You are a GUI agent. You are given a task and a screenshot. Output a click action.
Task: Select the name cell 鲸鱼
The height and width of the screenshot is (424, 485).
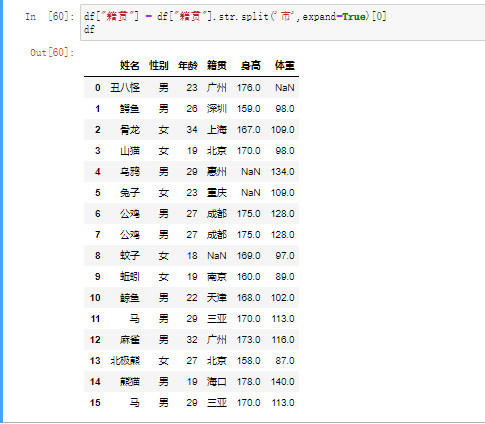point(130,298)
